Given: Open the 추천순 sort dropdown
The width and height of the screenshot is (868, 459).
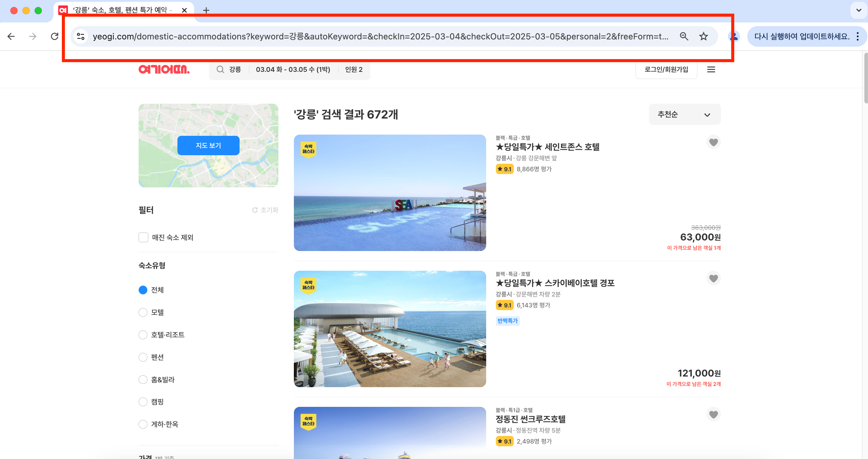Looking at the screenshot, I should click(684, 115).
